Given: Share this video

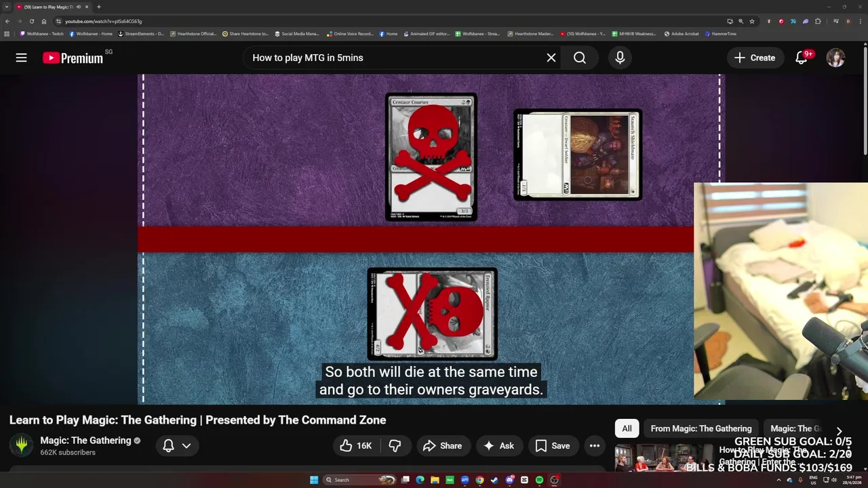Looking at the screenshot, I should (x=442, y=445).
